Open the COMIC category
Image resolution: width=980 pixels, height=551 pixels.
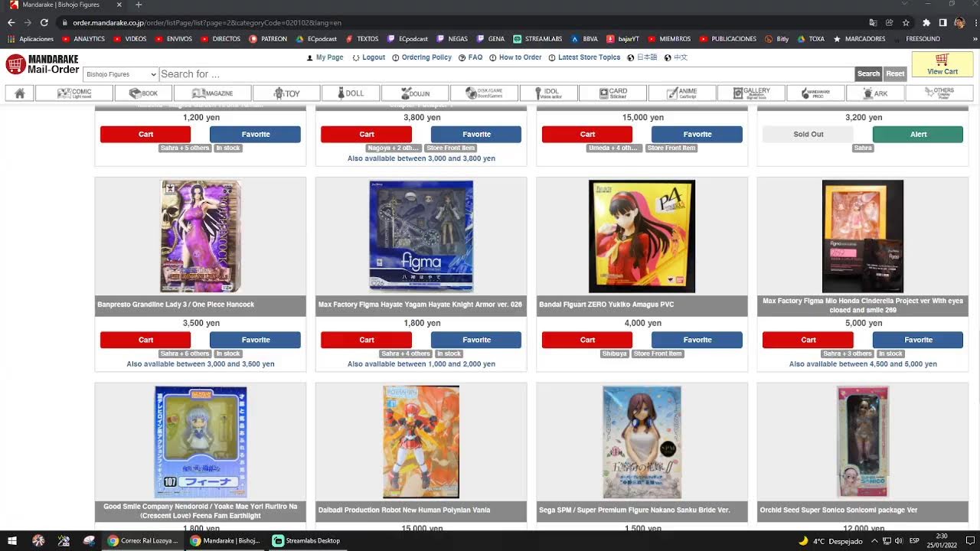coord(75,93)
